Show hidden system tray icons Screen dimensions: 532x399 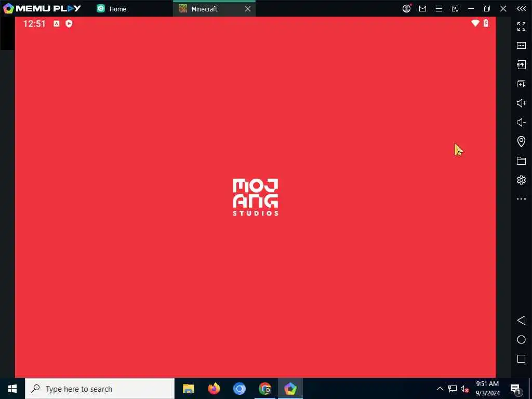[440, 389]
